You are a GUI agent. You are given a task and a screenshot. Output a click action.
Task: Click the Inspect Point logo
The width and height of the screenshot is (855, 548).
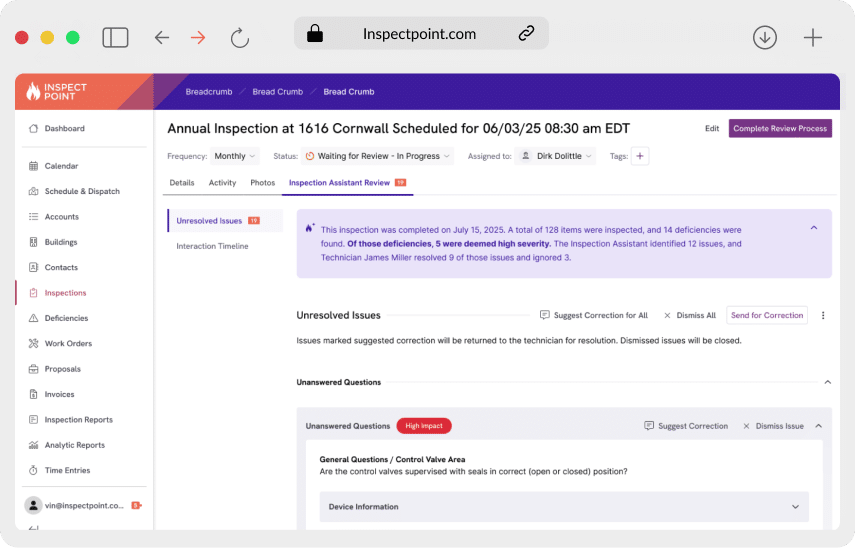[x=57, y=92]
